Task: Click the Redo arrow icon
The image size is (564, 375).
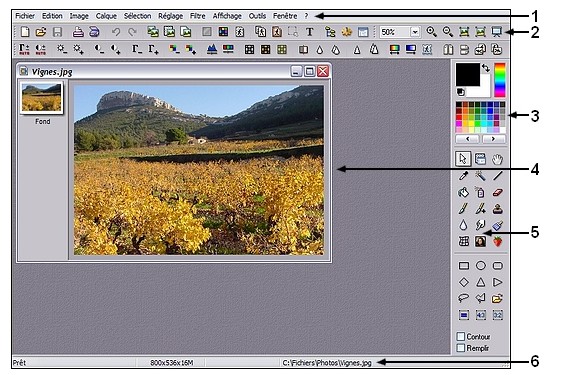Action: pyautogui.click(x=132, y=32)
